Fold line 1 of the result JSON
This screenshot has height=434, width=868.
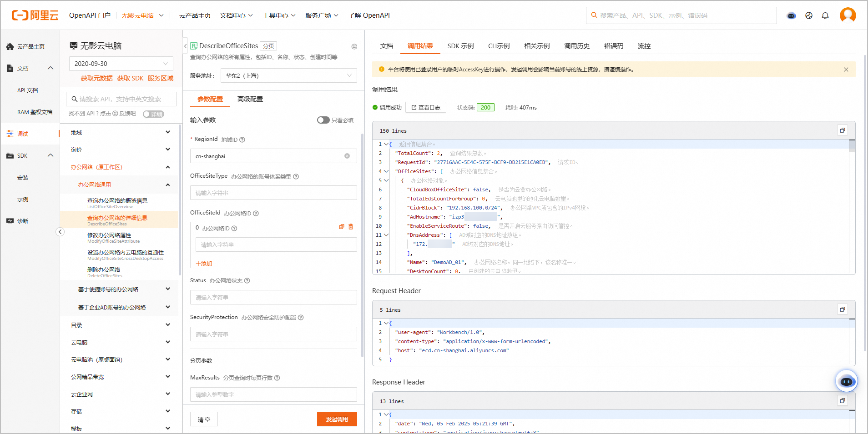coord(386,144)
